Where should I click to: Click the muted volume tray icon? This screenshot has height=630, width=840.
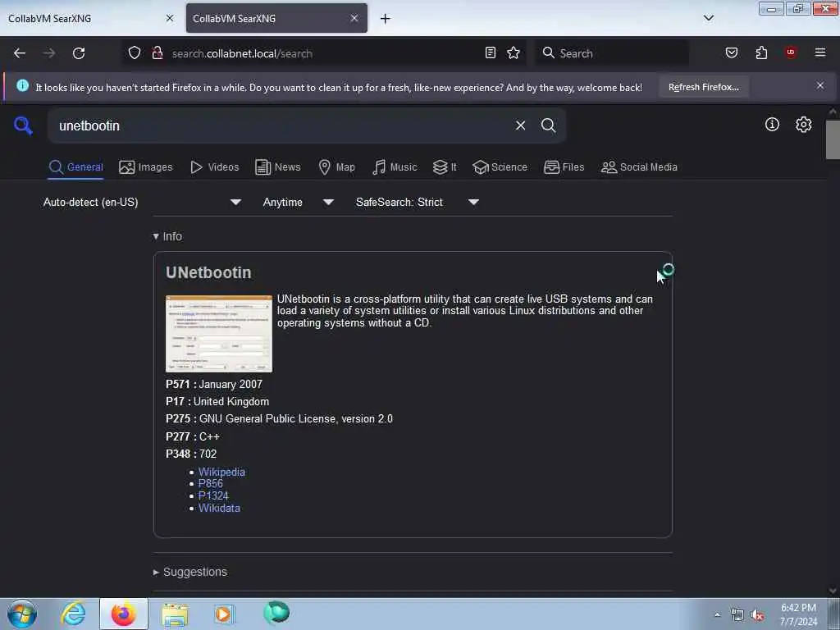point(757,615)
